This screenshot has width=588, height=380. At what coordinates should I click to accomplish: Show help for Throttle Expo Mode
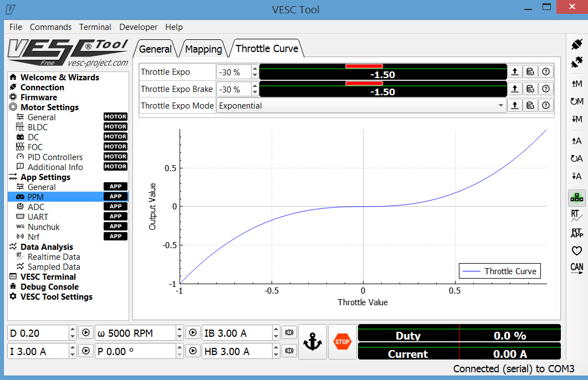pos(546,106)
